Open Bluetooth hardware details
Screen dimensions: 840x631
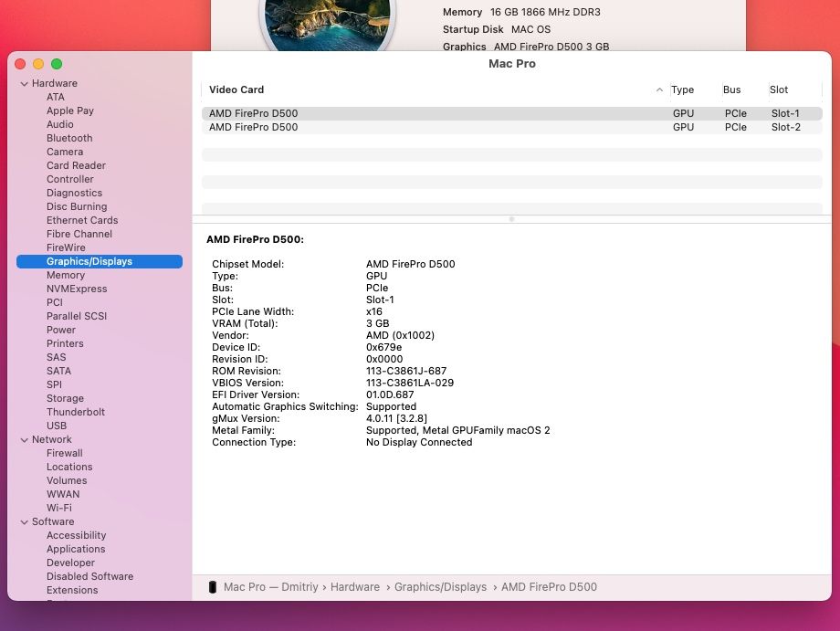(x=69, y=138)
